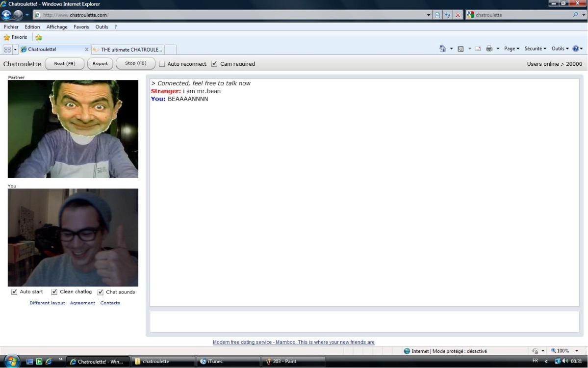Switch to 203 - Paint taskbar window
588x368 pixels.
[x=293, y=362]
